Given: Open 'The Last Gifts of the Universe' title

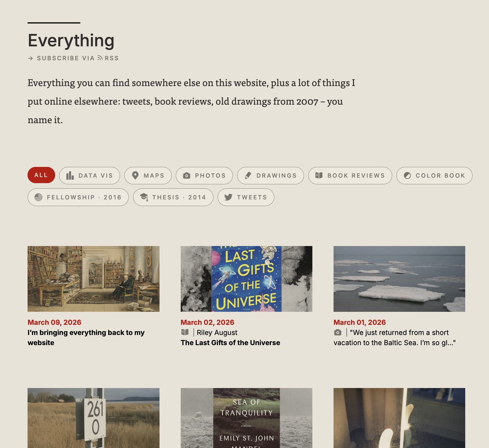Looking at the screenshot, I should pos(230,343).
